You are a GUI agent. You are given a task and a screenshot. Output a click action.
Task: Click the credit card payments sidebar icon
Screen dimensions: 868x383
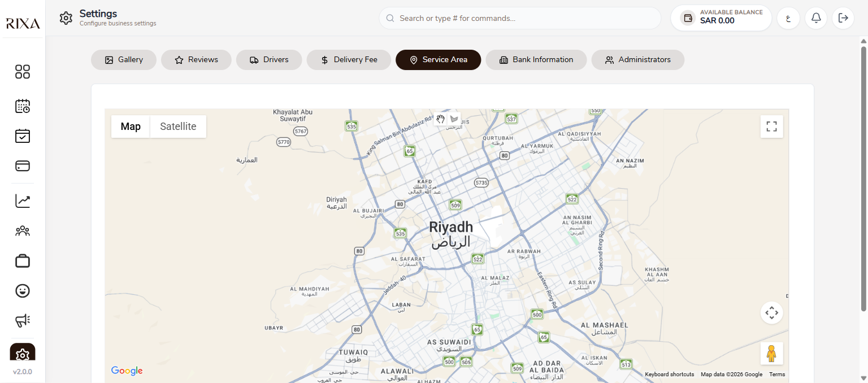[x=23, y=166]
